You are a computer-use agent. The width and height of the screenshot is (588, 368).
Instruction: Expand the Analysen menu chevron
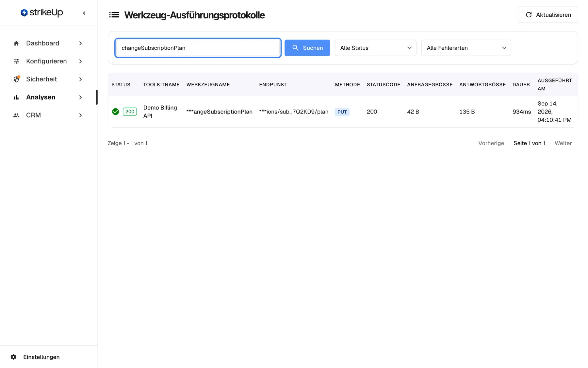click(80, 97)
